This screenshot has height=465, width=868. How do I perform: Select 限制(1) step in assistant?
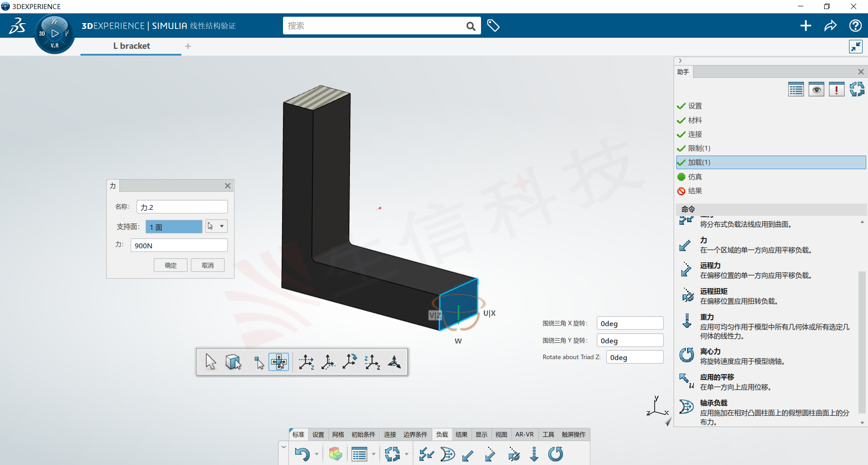771,148
